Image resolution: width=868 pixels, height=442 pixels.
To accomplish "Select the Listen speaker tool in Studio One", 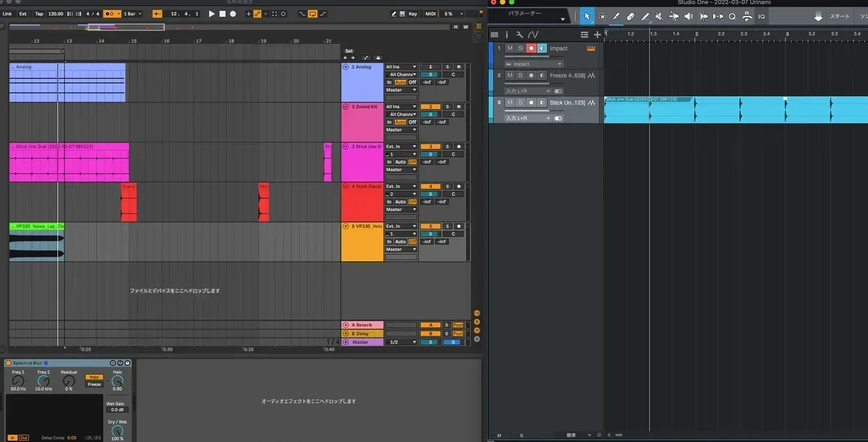I will coord(688,16).
